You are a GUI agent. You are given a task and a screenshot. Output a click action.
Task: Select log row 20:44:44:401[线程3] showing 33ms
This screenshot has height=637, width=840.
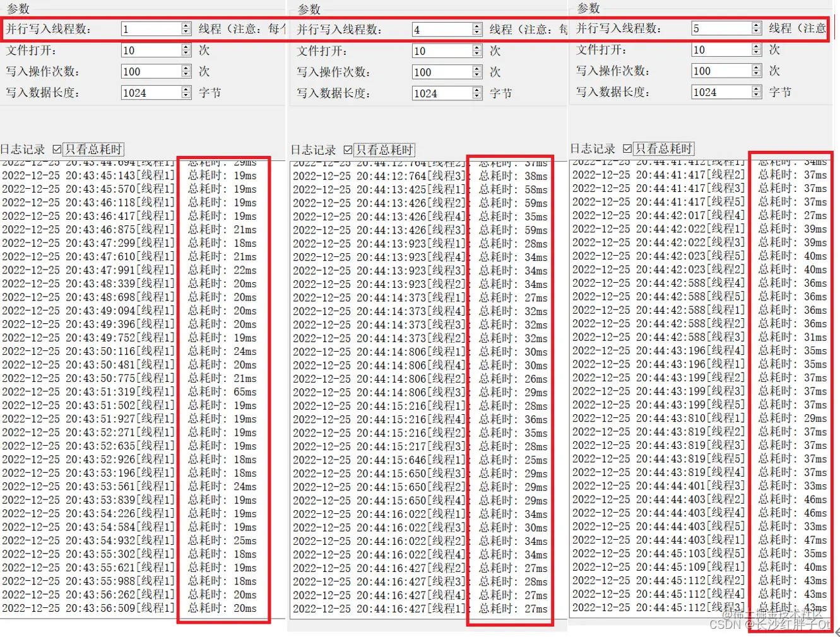700,485
